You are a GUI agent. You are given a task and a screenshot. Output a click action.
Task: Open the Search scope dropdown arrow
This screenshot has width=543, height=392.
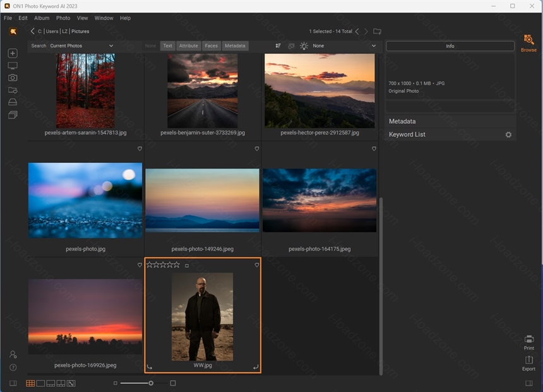click(x=111, y=45)
